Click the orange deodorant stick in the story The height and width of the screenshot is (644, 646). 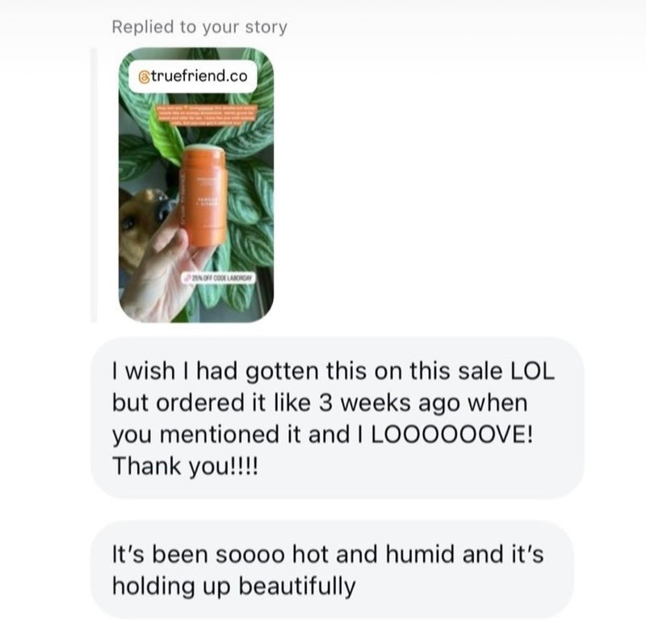(x=204, y=195)
